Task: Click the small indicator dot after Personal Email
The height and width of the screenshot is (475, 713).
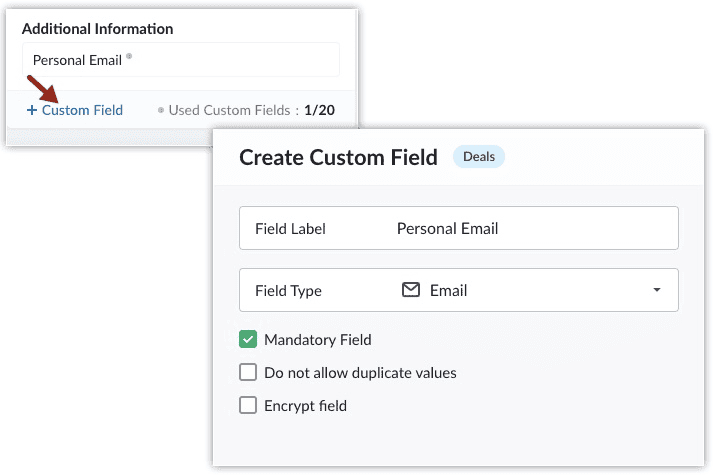Action: [129, 56]
